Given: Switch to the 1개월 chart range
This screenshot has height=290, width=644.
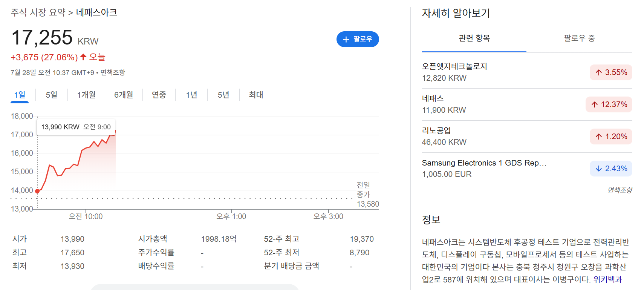Looking at the screenshot, I should [86, 95].
